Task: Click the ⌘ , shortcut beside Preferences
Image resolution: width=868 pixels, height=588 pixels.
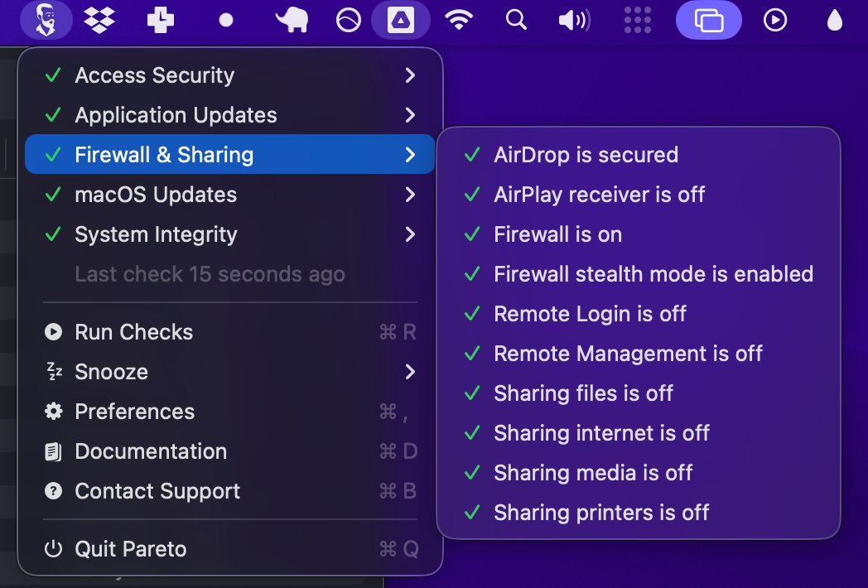Action: [x=394, y=412]
